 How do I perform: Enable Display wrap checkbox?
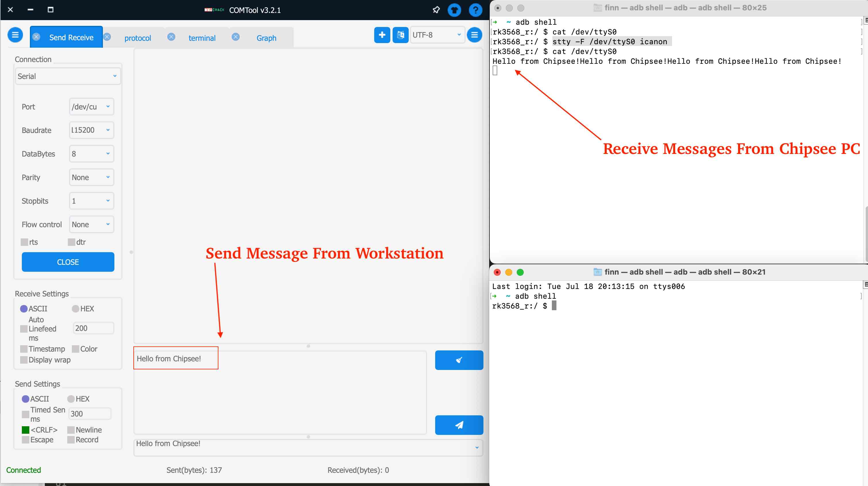[x=24, y=359]
